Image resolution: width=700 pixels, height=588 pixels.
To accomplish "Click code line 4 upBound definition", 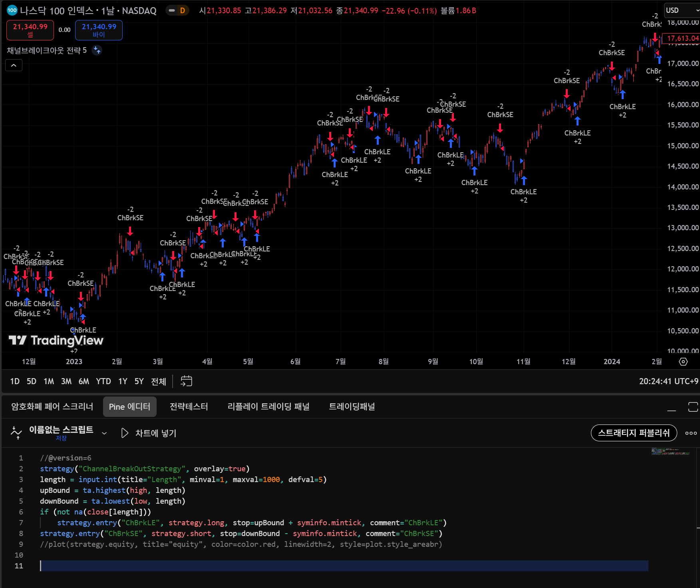I will pos(113,490).
